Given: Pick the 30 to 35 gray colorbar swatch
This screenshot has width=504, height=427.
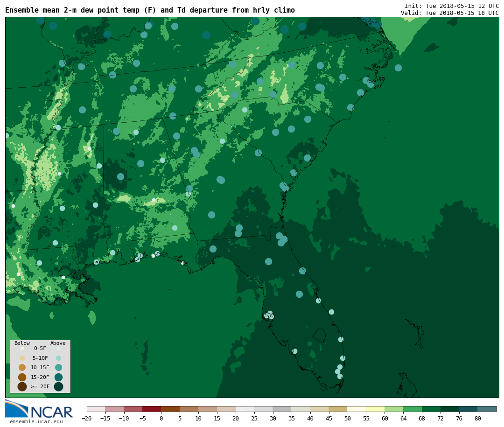Looking at the screenshot, I should click(x=282, y=409).
